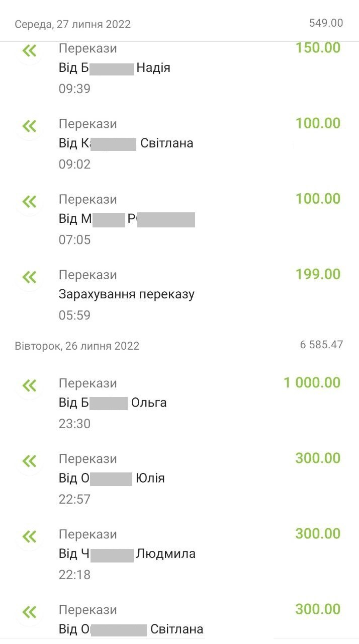Tap the icon of the bottom Світлана transfer
Viewport: 359px width, 644px height.
tap(30, 612)
